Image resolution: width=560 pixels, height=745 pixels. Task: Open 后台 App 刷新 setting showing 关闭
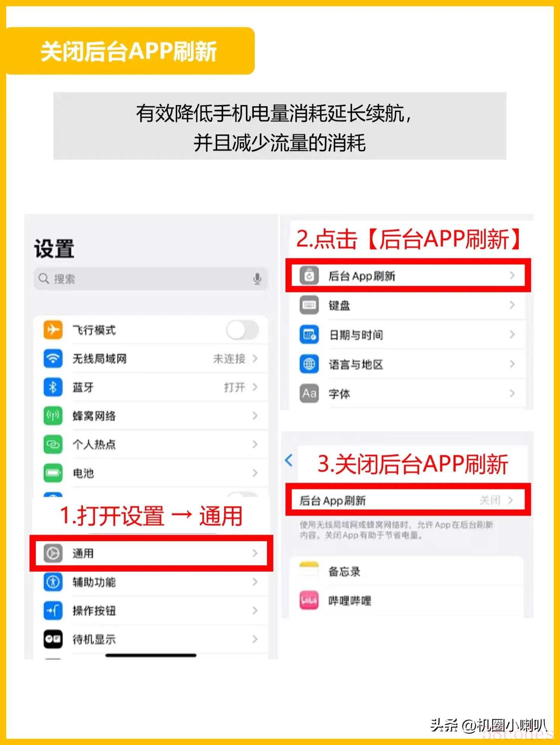[408, 500]
